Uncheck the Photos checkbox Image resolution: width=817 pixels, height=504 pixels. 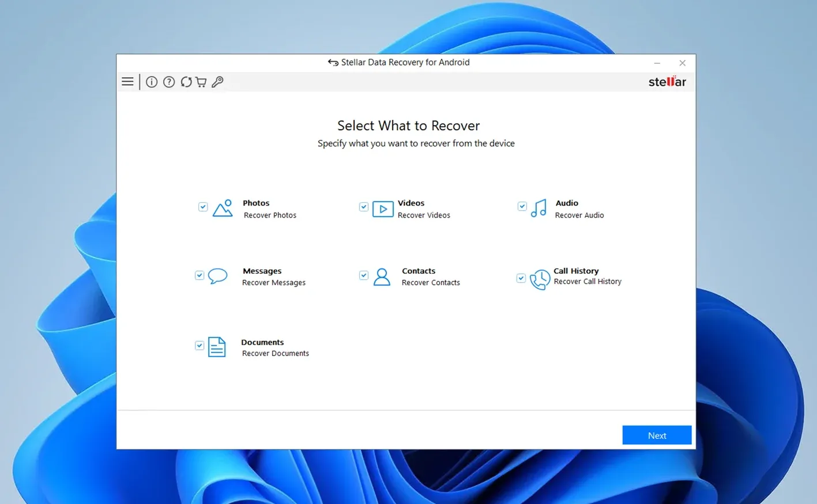(203, 207)
